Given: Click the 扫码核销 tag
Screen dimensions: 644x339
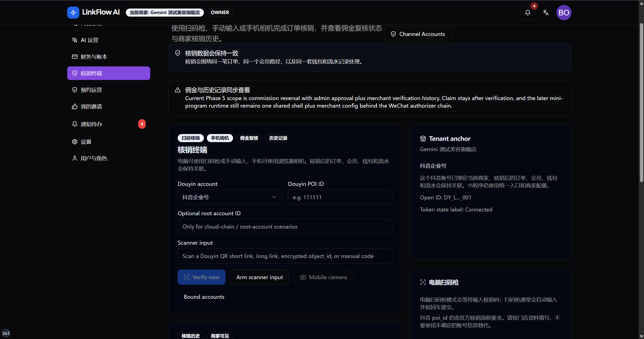Looking at the screenshot, I should tap(191, 138).
